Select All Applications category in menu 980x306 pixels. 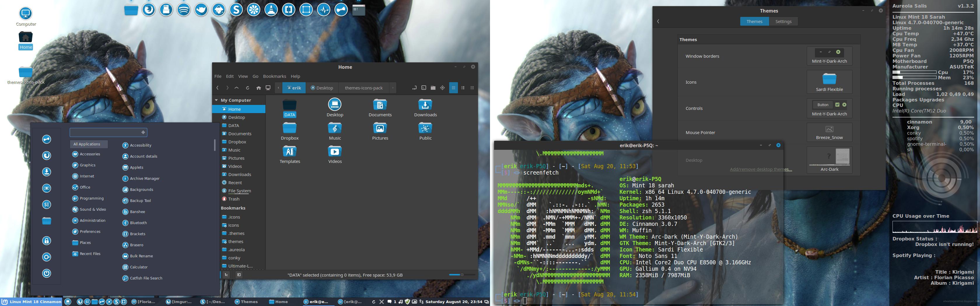click(89, 144)
